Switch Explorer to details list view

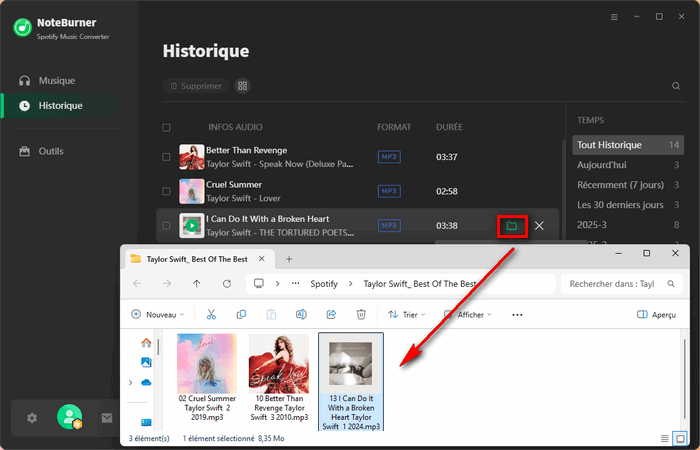[665, 438]
